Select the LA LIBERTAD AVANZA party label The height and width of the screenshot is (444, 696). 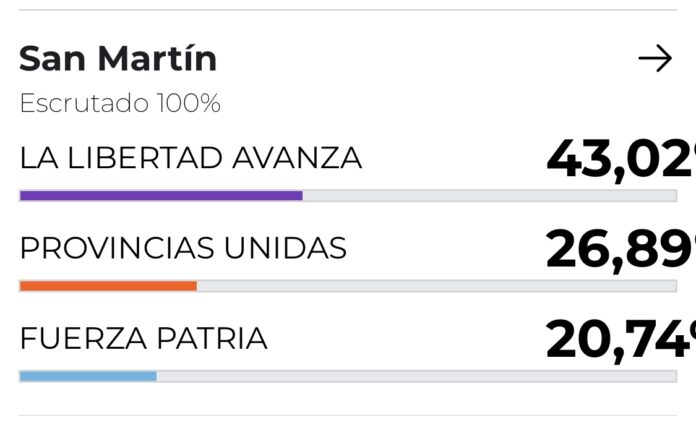point(190,158)
